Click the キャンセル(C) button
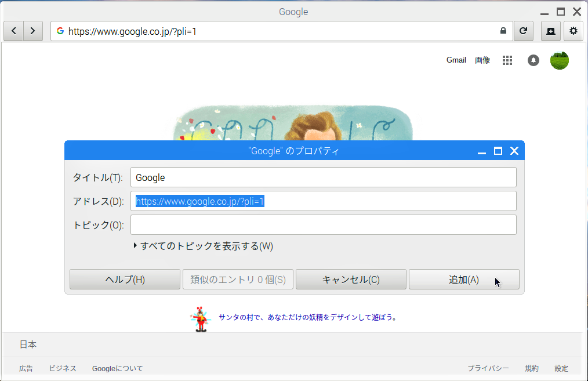 tap(351, 280)
